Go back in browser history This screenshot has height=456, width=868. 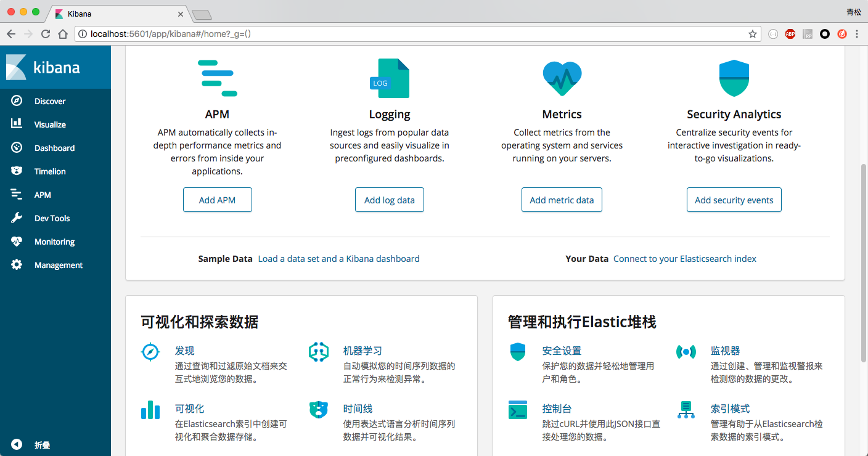(x=11, y=34)
